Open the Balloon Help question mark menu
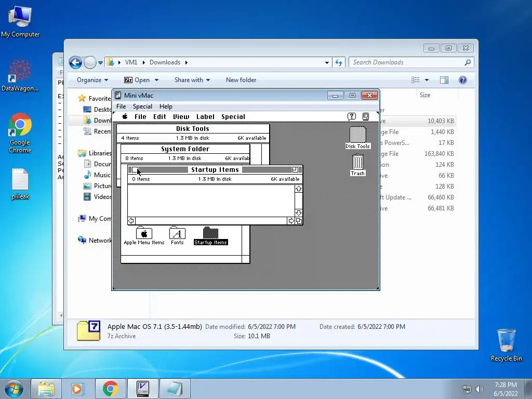Viewport: 532px width, 399px height. [352, 116]
